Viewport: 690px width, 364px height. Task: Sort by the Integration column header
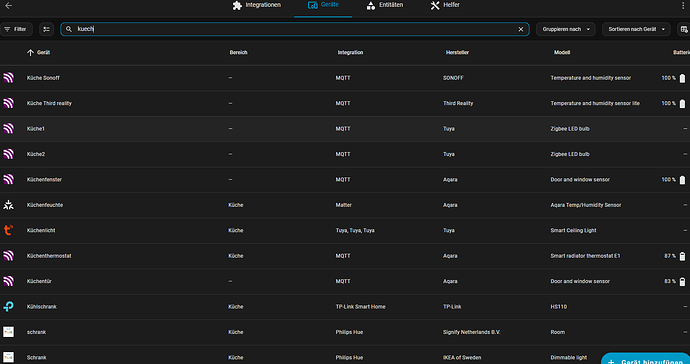click(350, 52)
